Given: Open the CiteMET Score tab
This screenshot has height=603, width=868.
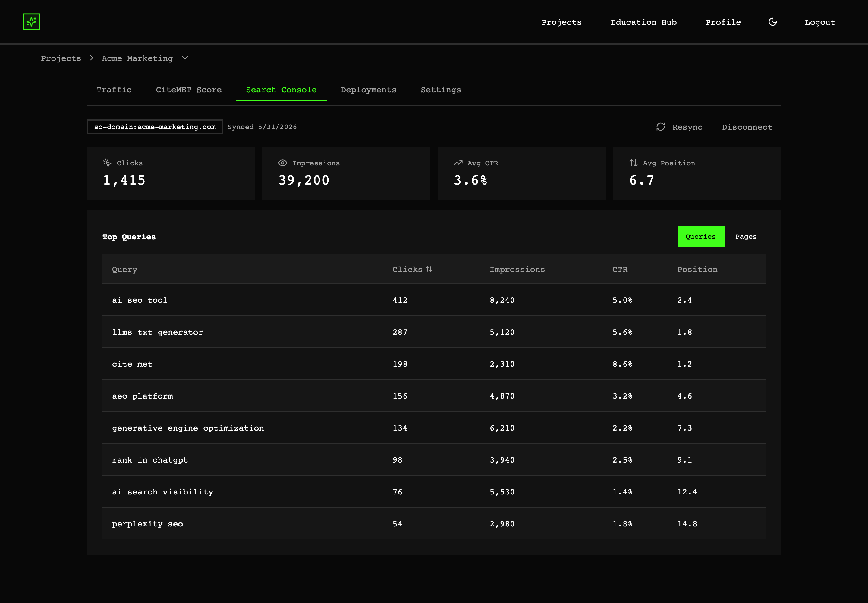Looking at the screenshot, I should pos(189,90).
